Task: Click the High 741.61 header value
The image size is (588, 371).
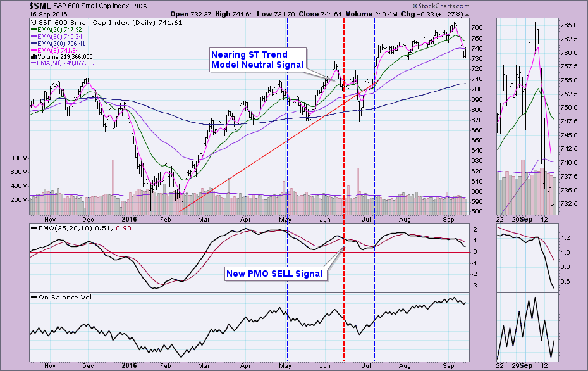Action: click(234, 15)
